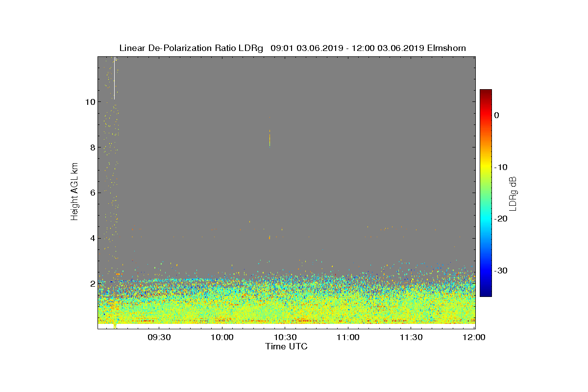The image size is (588, 392).
Task: Click the 'Time UTC' axis label
Action: [287, 346]
